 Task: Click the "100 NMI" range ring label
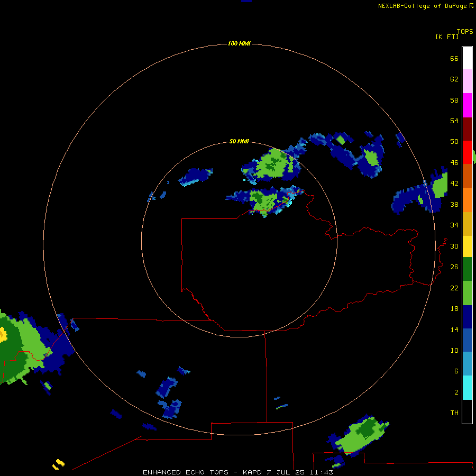coord(239,44)
